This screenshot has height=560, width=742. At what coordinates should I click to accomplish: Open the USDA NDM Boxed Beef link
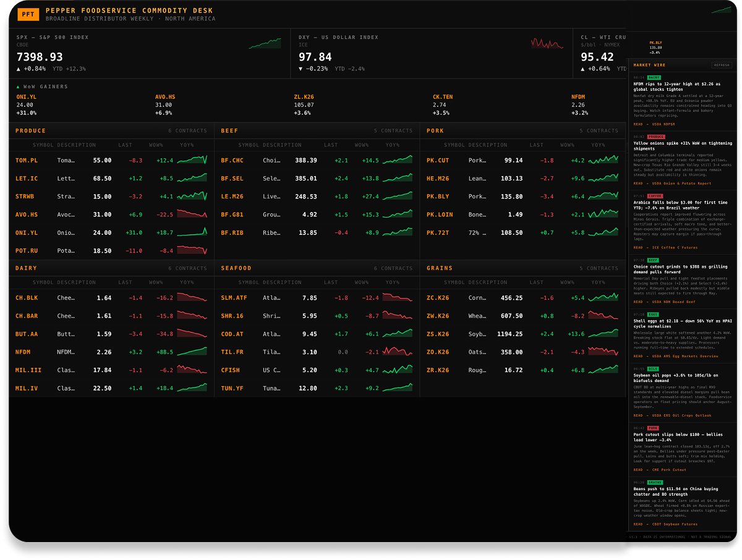(x=664, y=302)
